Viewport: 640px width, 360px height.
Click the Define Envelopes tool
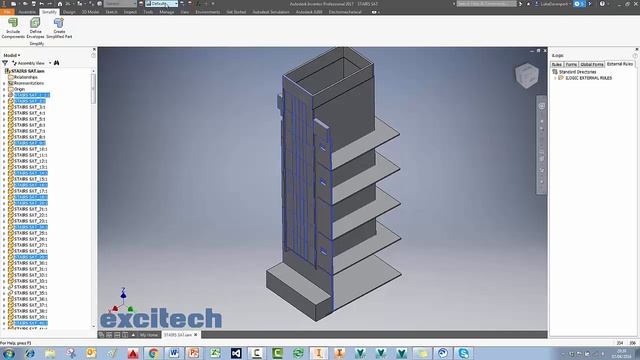pyautogui.click(x=36, y=29)
